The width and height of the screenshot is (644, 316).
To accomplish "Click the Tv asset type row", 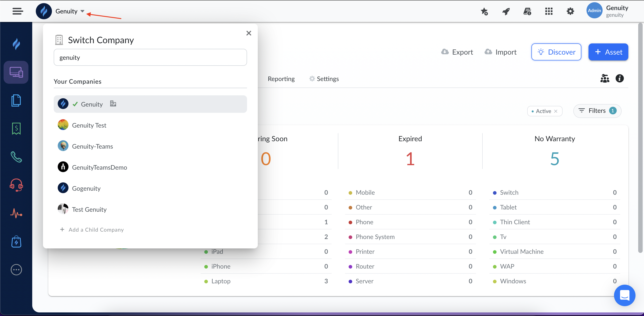I will click(554, 237).
